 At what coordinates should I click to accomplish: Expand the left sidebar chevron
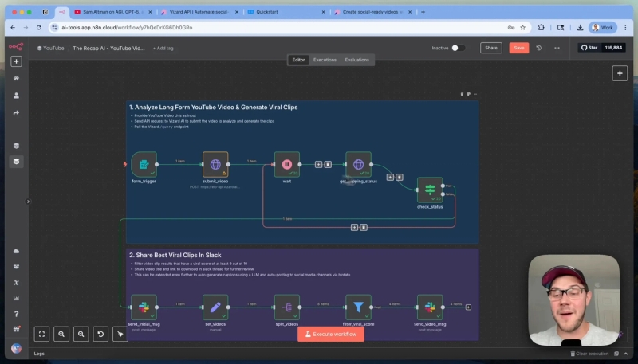pyautogui.click(x=28, y=201)
